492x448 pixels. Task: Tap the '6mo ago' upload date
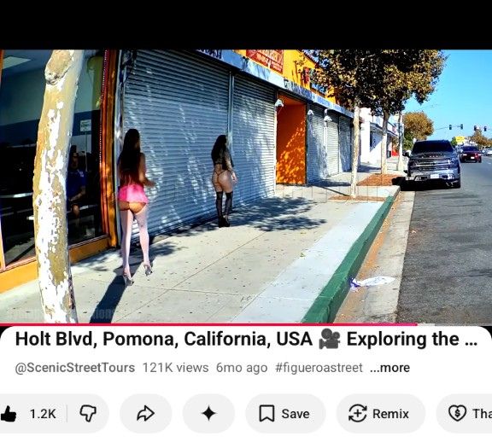pos(242,368)
